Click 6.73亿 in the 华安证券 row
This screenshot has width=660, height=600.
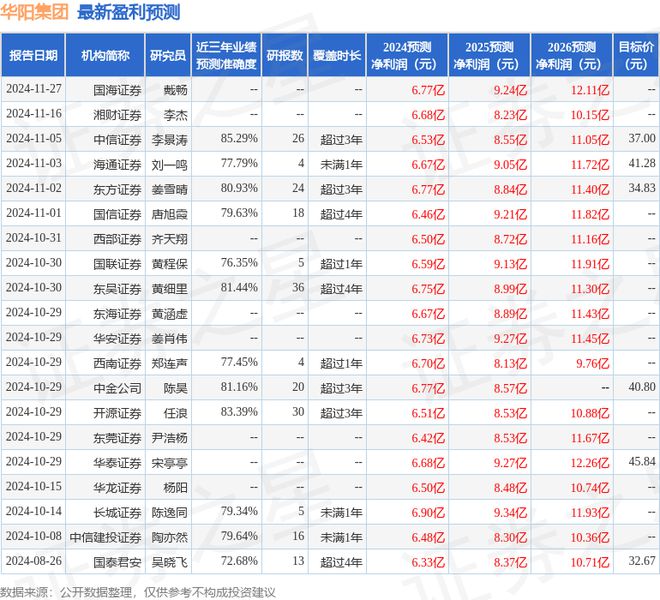pyautogui.click(x=428, y=338)
